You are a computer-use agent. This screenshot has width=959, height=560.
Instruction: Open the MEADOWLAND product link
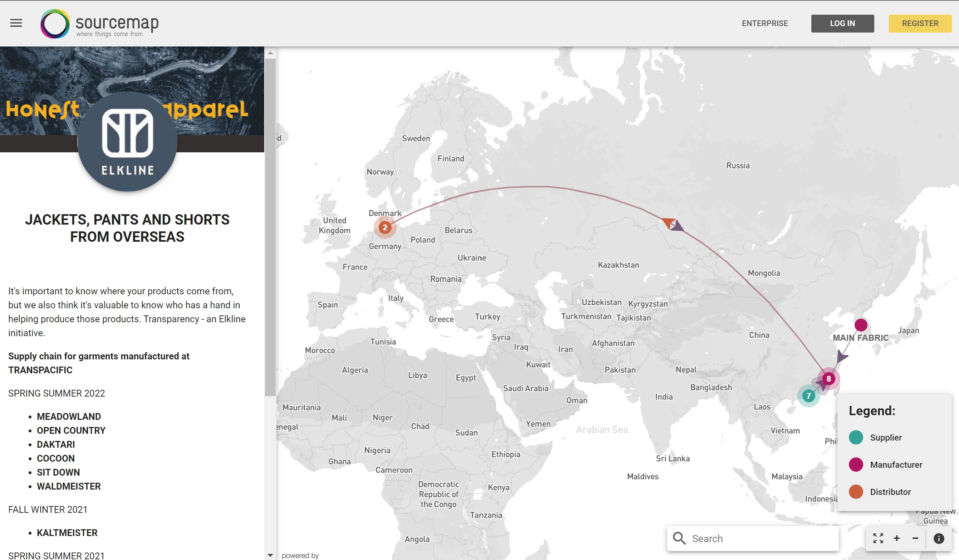coord(69,417)
